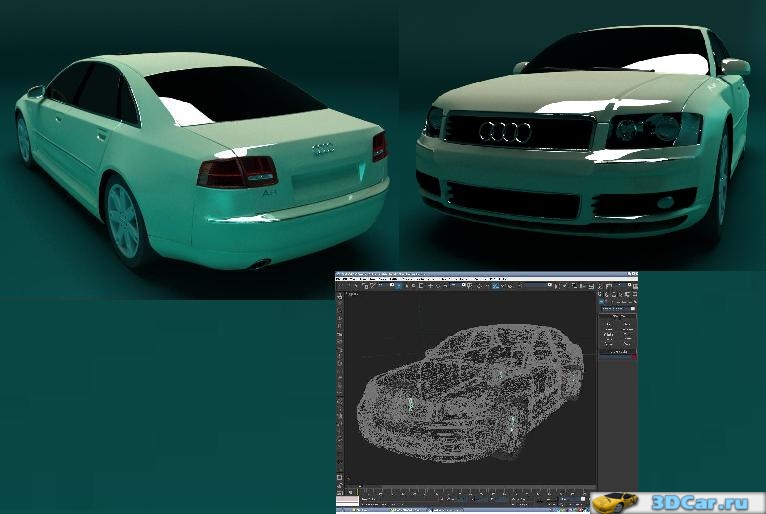Open the reference coordinate system dropdown
The width and height of the screenshot is (766, 514).
[x=458, y=286]
